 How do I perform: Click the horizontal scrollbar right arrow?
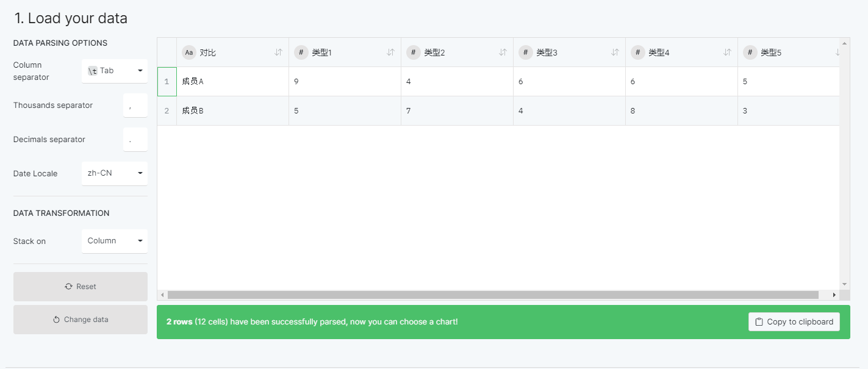pyautogui.click(x=835, y=295)
